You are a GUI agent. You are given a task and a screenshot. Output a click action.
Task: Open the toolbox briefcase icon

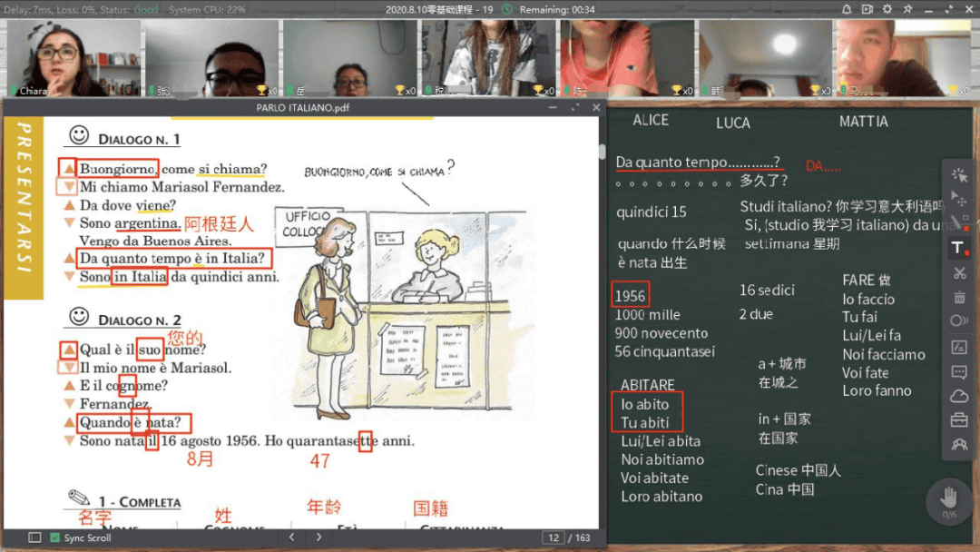point(959,420)
